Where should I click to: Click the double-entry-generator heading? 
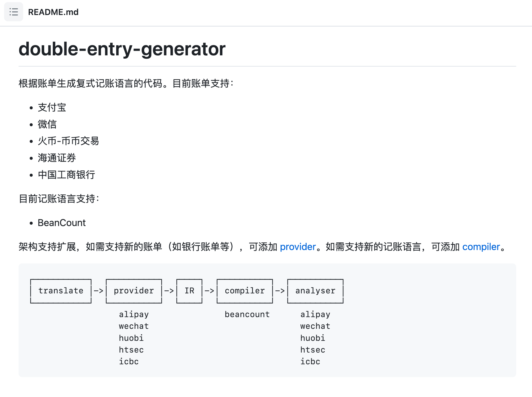click(x=122, y=49)
